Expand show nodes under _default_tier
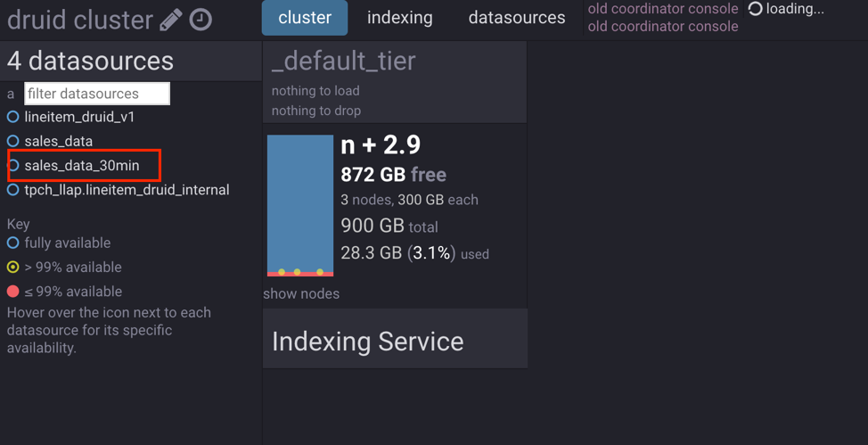This screenshot has width=868, height=445. [301, 293]
